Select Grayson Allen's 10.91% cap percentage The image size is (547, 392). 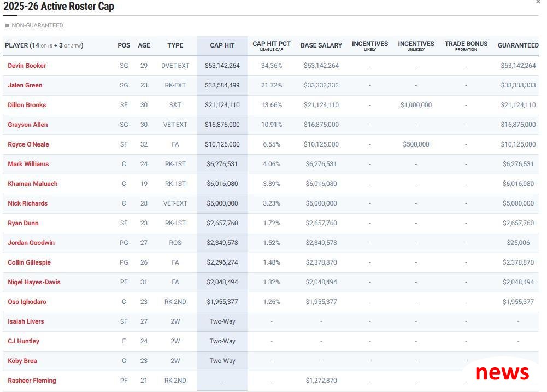(272, 125)
